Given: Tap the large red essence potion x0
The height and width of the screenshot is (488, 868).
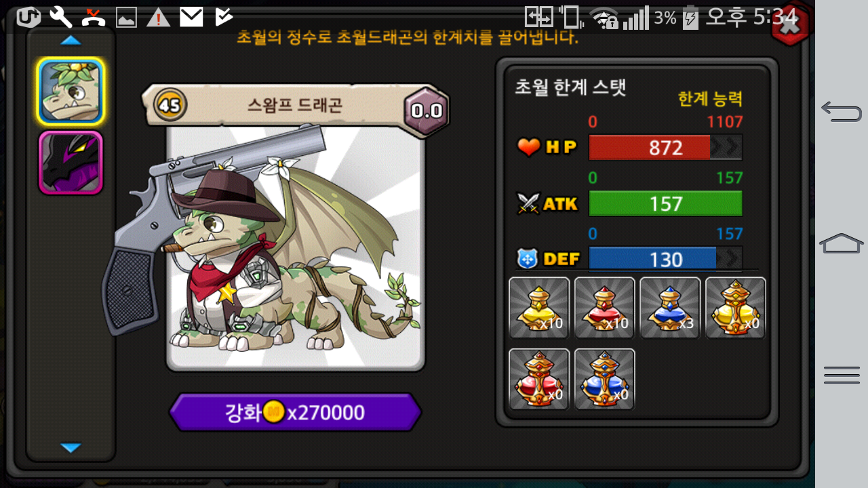Looking at the screenshot, I should coord(539,379).
